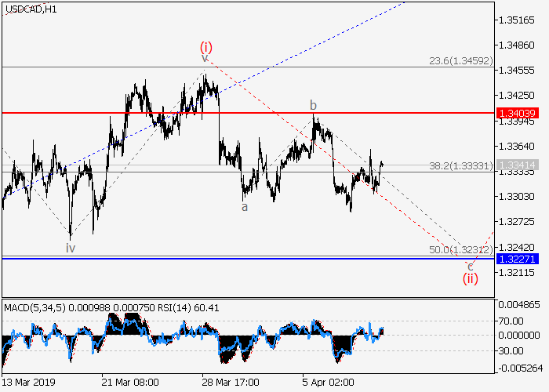Click the 1.35165 value on price axis
The image size is (549, 392).
[515, 20]
